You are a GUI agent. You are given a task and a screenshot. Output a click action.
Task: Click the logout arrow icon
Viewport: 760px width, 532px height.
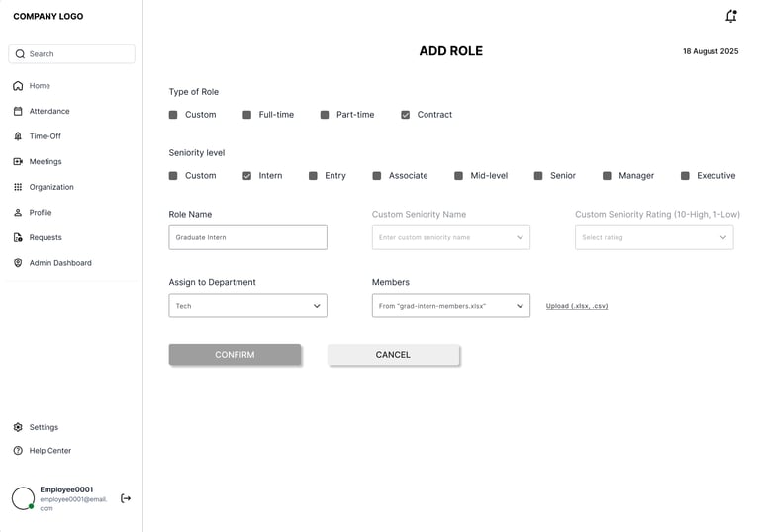[x=126, y=498]
